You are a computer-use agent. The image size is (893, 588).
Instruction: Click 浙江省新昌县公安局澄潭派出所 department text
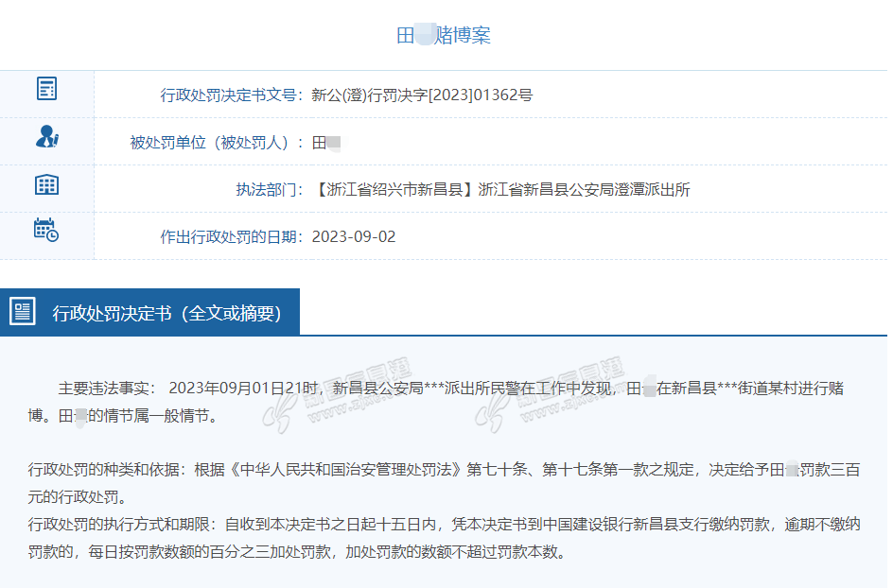(x=584, y=190)
